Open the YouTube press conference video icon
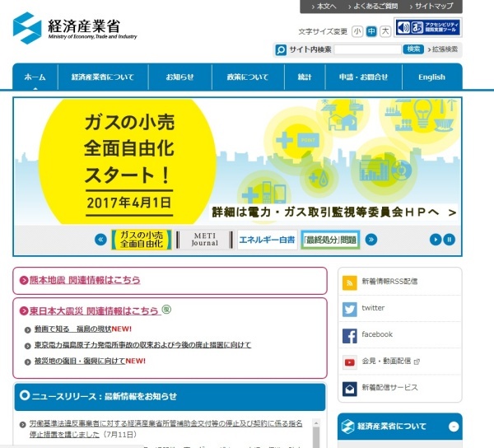Screen dimensions: 494x448 350,361
